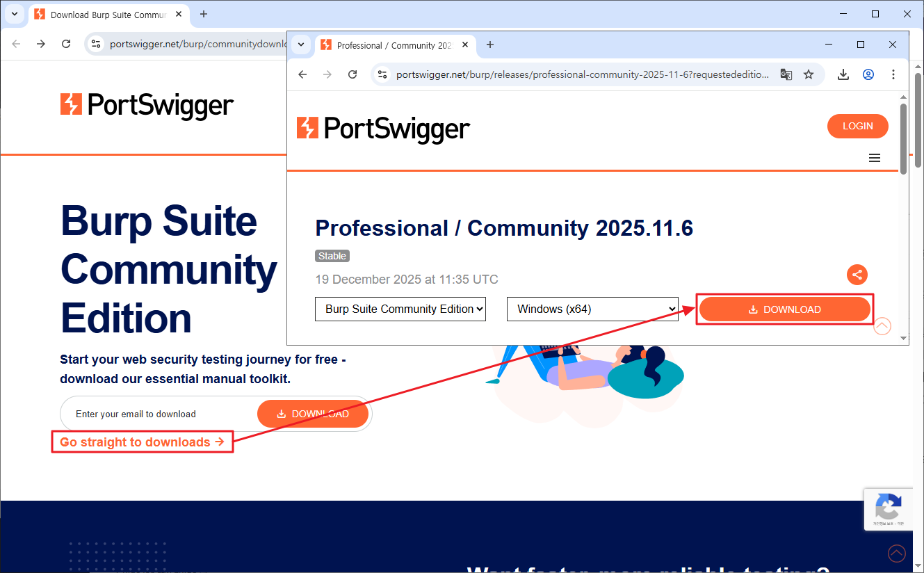
Task: Click the reCAPTCHA badge
Action: (889, 509)
